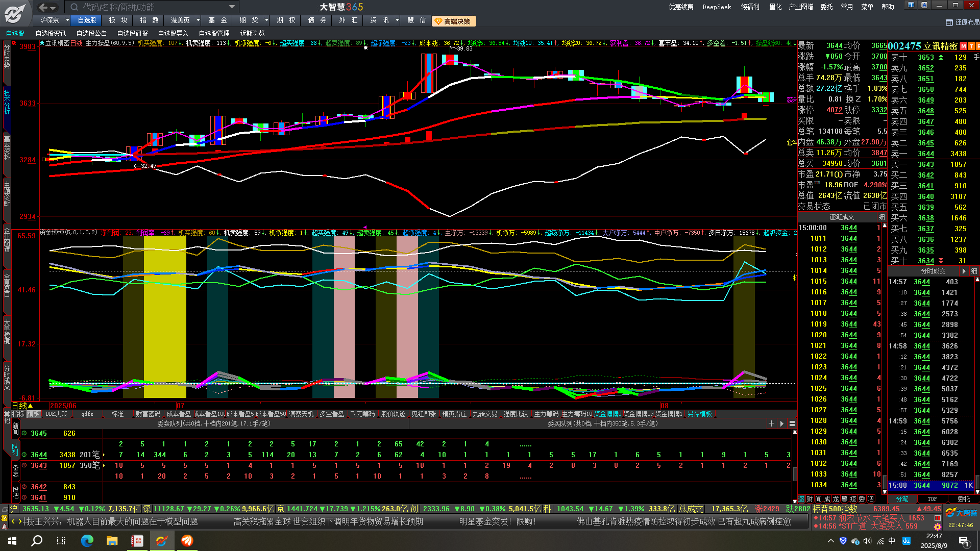
Task: Open the 期权 tab
Action: click(286, 20)
